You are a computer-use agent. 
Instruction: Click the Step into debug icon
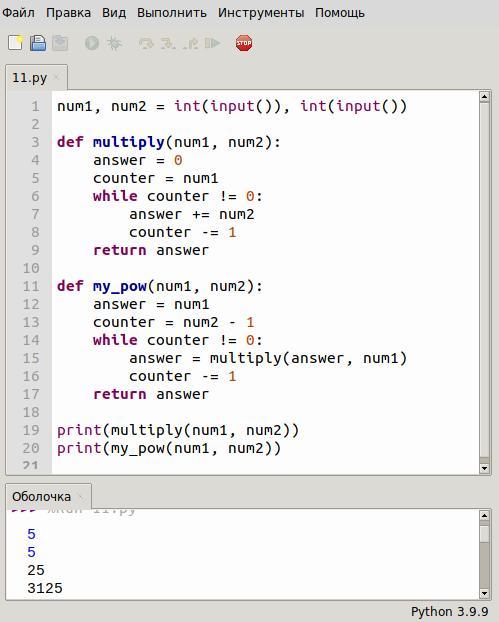168,43
